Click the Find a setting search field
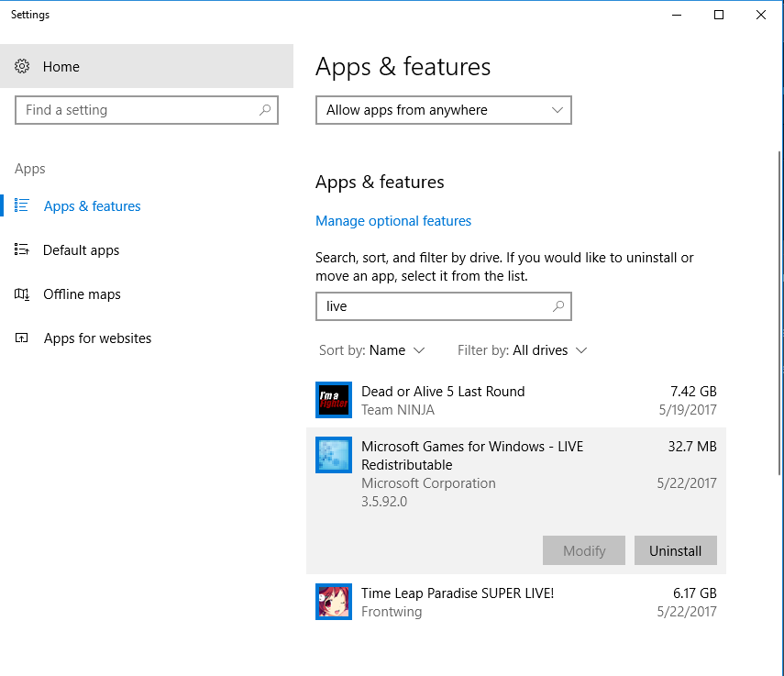Image resolution: width=784 pixels, height=676 pixels. (x=138, y=110)
